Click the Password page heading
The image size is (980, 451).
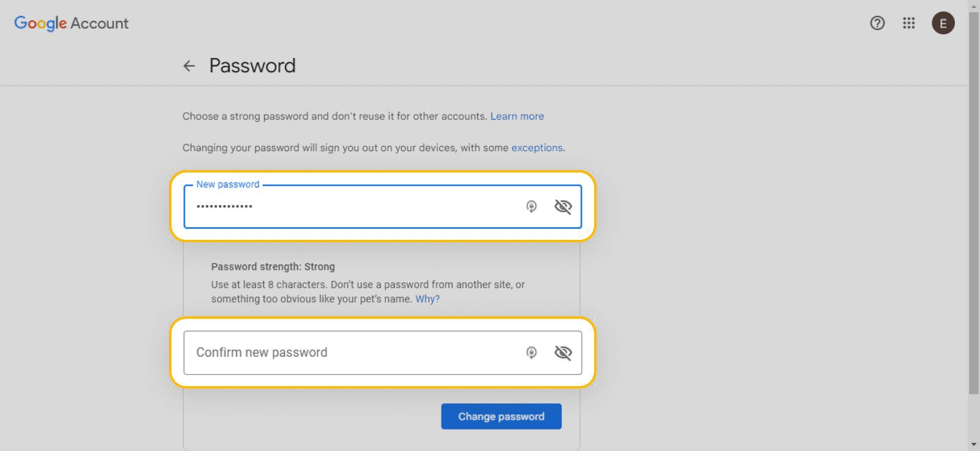pos(252,65)
